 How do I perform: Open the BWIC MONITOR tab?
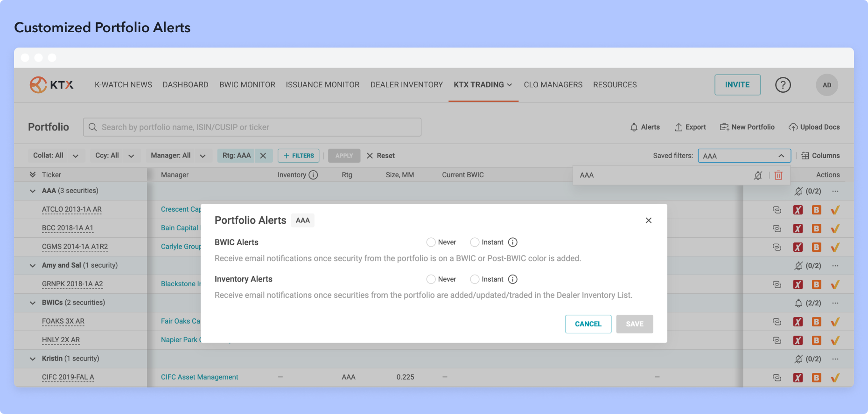(x=247, y=85)
